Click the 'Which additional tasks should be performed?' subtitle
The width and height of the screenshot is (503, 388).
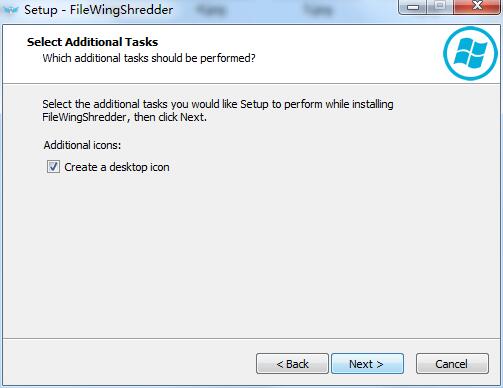tap(149, 58)
